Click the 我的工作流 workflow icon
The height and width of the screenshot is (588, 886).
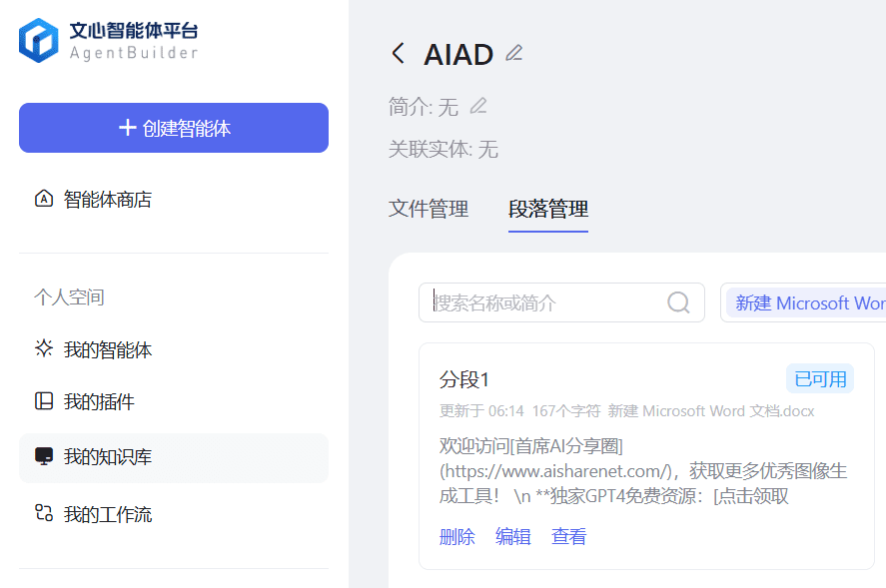tap(44, 513)
